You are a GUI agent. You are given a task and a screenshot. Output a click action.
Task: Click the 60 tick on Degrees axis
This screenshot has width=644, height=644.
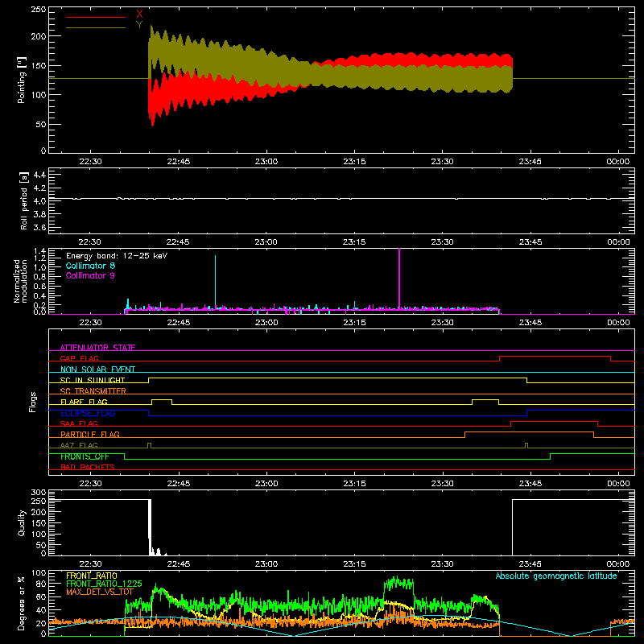coord(41,597)
